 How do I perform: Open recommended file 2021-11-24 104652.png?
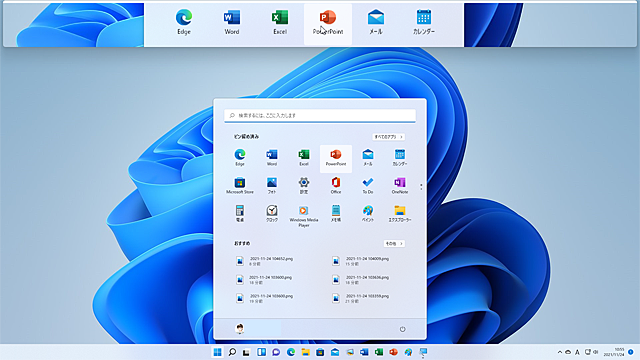click(x=271, y=261)
